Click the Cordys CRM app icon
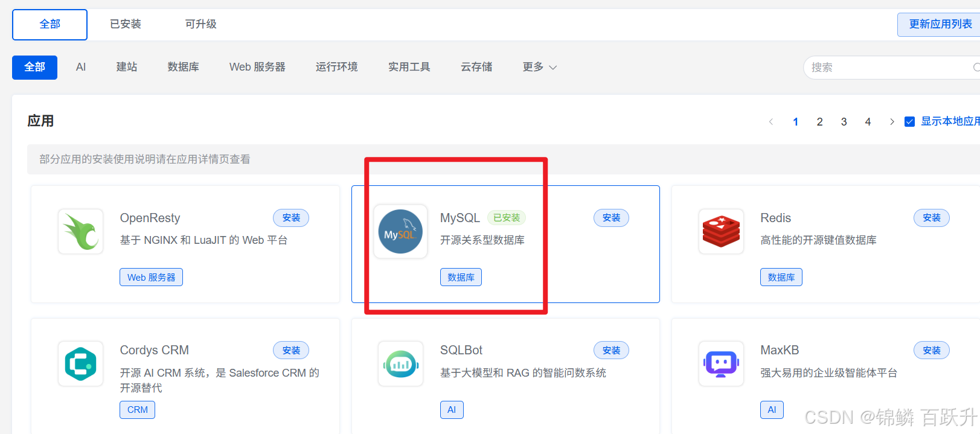 [x=81, y=364]
